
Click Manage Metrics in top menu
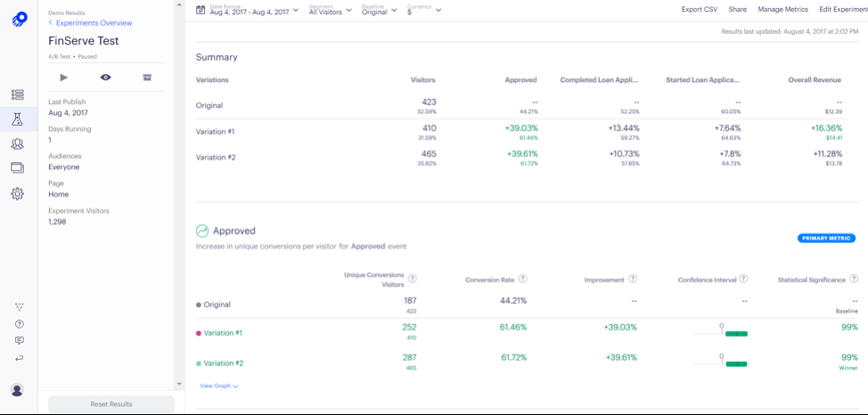pos(782,9)
